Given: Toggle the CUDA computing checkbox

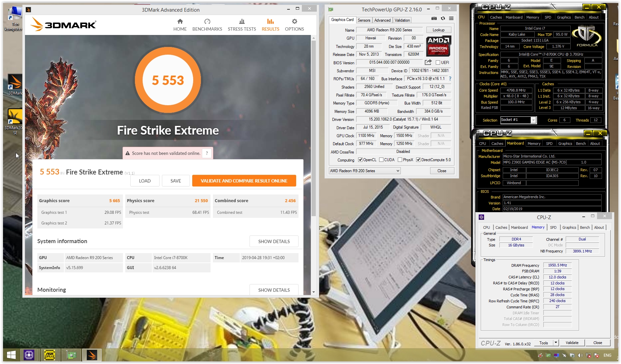Looking at the screenshot, I should click(x=381, y=160).
